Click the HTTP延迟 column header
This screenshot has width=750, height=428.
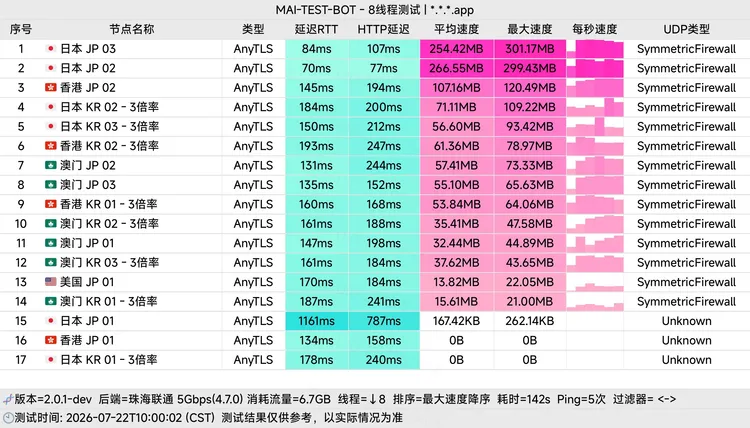[384, 29]
